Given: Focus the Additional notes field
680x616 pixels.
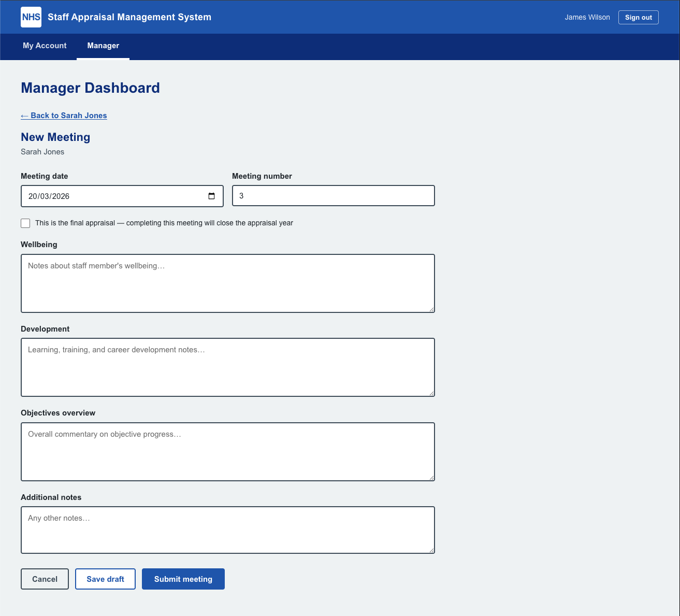Looking at the screenshot, I should [x=227, y=529].
